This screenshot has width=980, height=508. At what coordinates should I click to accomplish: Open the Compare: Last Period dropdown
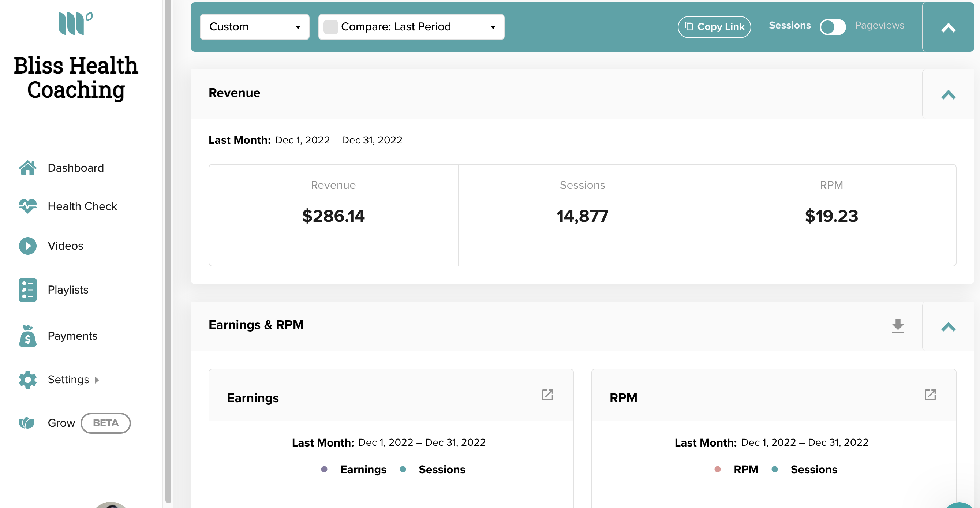tap(411, 27)
